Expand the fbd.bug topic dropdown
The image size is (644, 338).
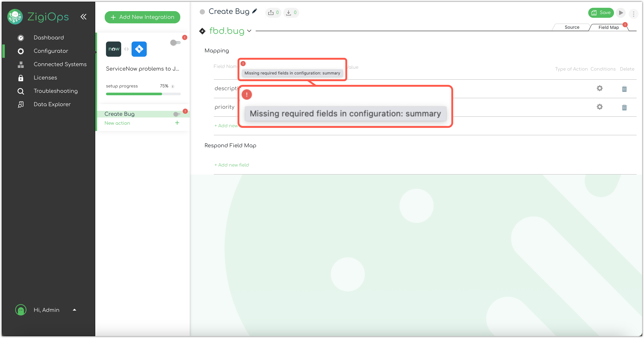[249, 31]
